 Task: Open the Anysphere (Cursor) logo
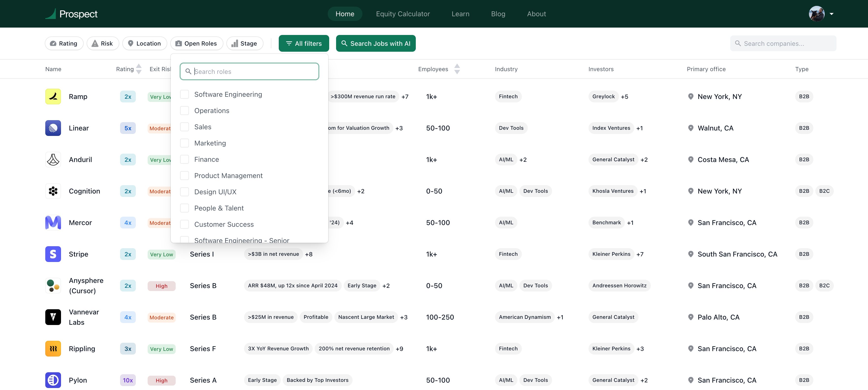coord(53,286)
